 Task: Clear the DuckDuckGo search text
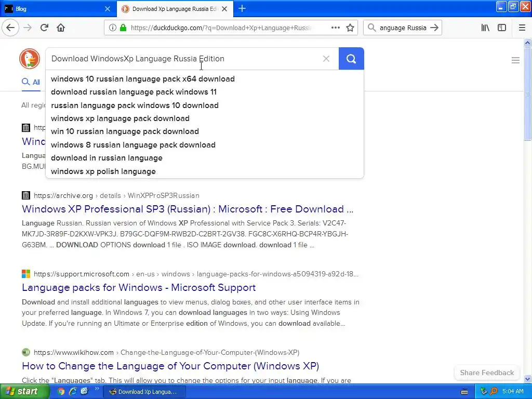(326, 59)
